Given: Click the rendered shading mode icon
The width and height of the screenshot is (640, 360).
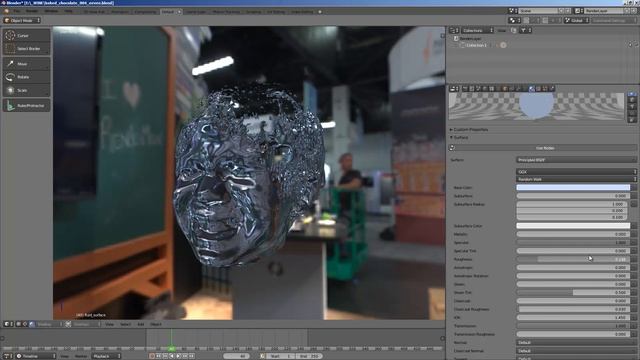Looking at the screenshot, I should pos(32,324).
